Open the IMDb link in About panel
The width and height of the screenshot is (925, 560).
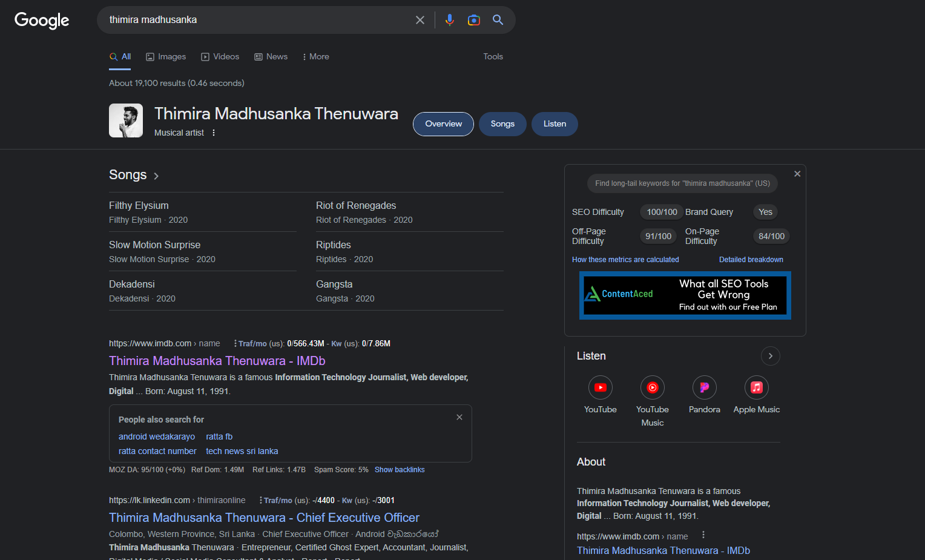coord(663,550)
